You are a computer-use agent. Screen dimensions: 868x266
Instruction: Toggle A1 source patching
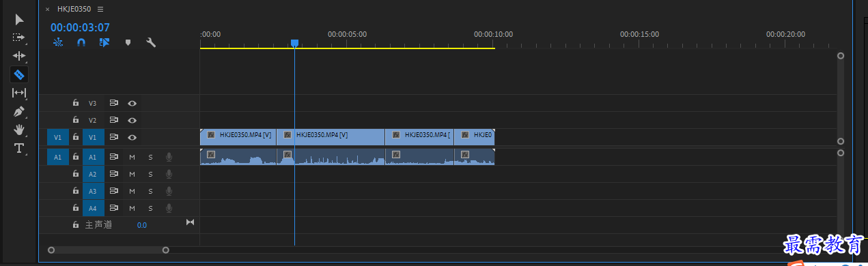(x=57, y=157)
